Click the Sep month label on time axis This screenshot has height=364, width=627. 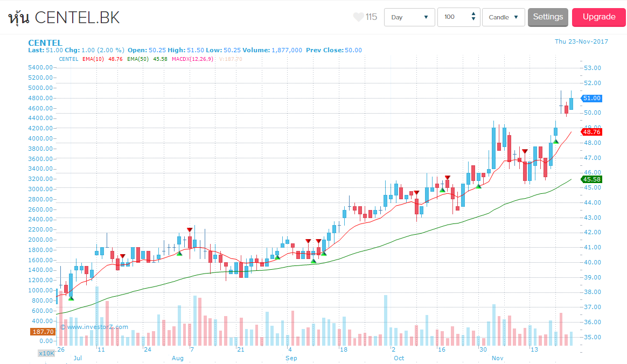point(291,358)
